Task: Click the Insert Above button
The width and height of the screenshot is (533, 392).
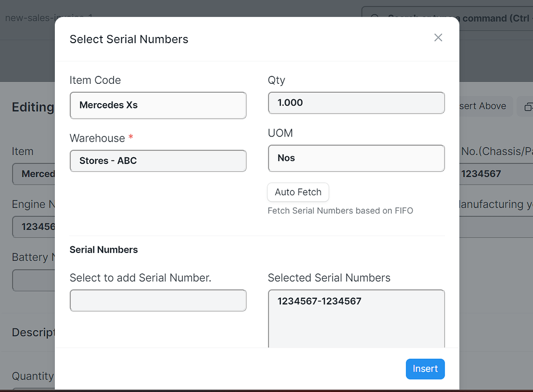Action: click(x=485, y=106)
